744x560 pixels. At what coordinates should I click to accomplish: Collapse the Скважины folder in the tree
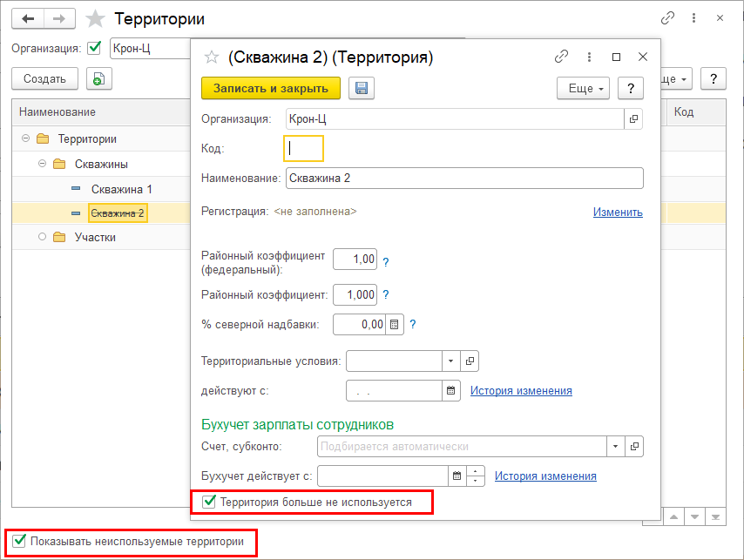pyautogui.click(x=42, y=164)
